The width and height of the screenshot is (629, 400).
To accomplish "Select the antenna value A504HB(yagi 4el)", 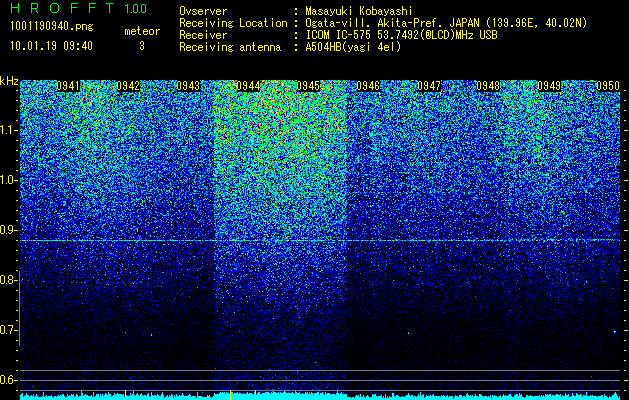I will click(x=353, y=47).
